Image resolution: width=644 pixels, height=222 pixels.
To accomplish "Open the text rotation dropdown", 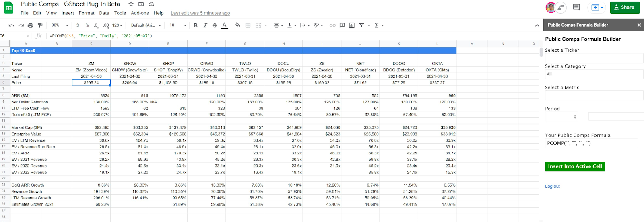I will coord(318,25).
